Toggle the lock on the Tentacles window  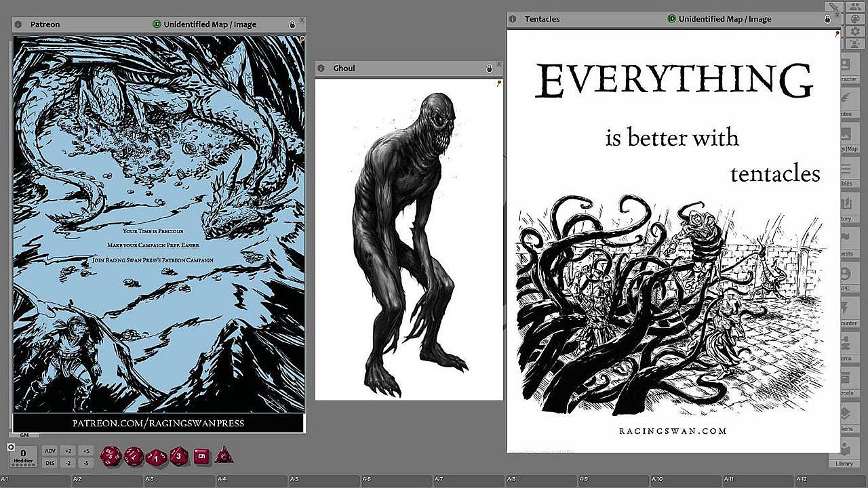(x=827, y=19)
